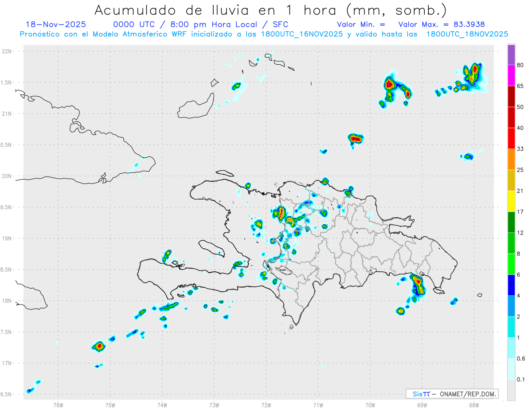Click the 'Valor Max. = 83.3938' value

pos(442,24)
